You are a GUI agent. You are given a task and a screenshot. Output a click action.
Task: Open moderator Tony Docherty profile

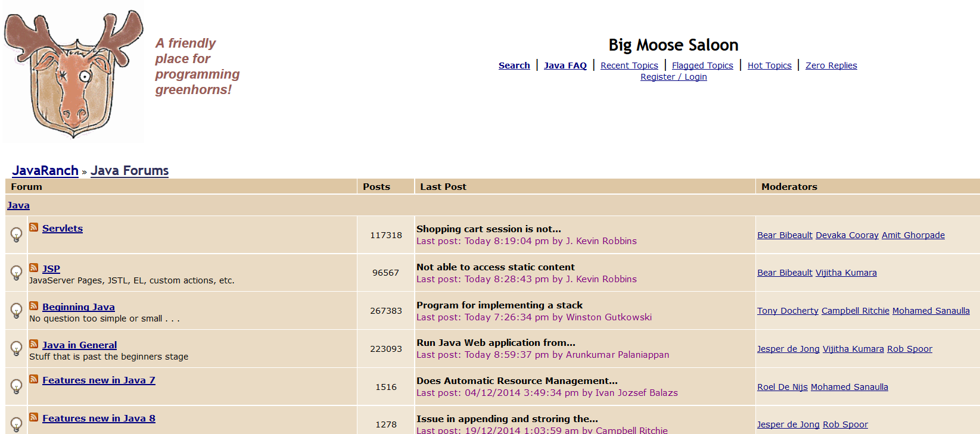(788, 311)
